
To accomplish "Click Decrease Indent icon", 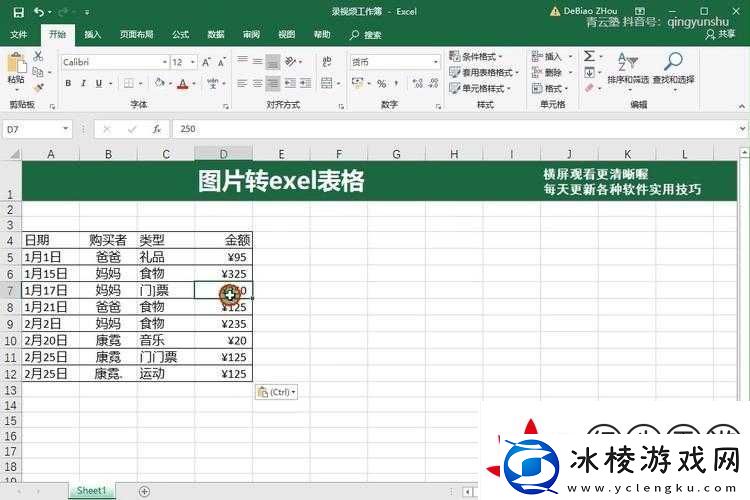I will click(290, 83).
